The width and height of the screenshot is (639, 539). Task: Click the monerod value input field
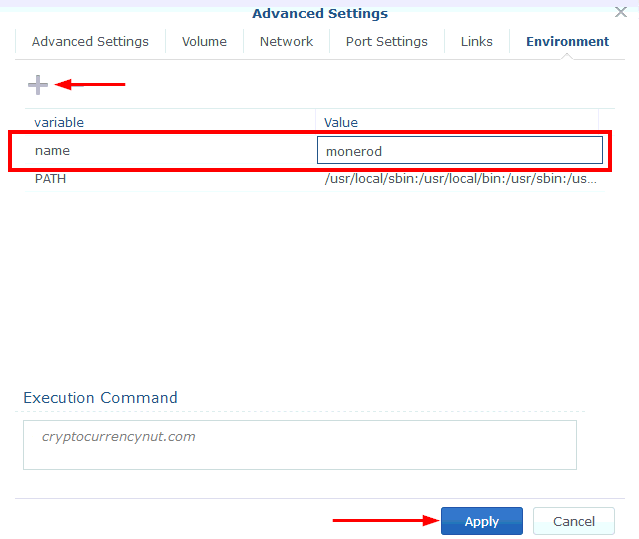coord(460,151)
